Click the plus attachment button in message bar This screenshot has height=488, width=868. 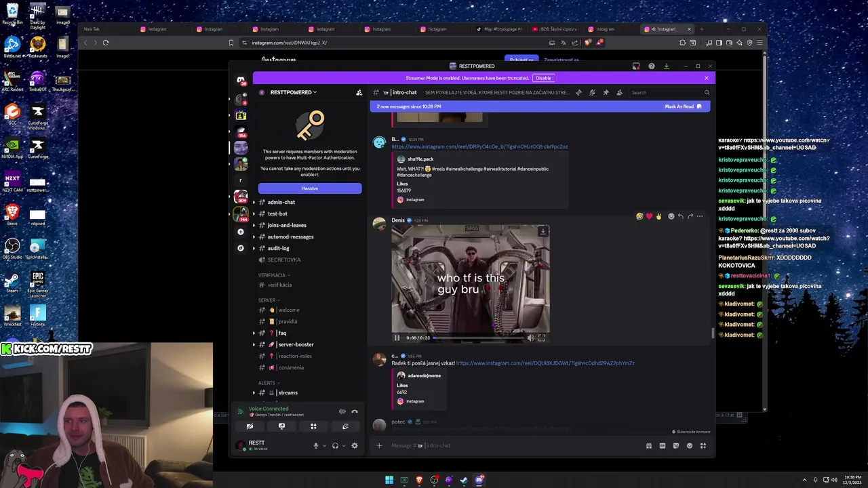(x=379, y=445)
